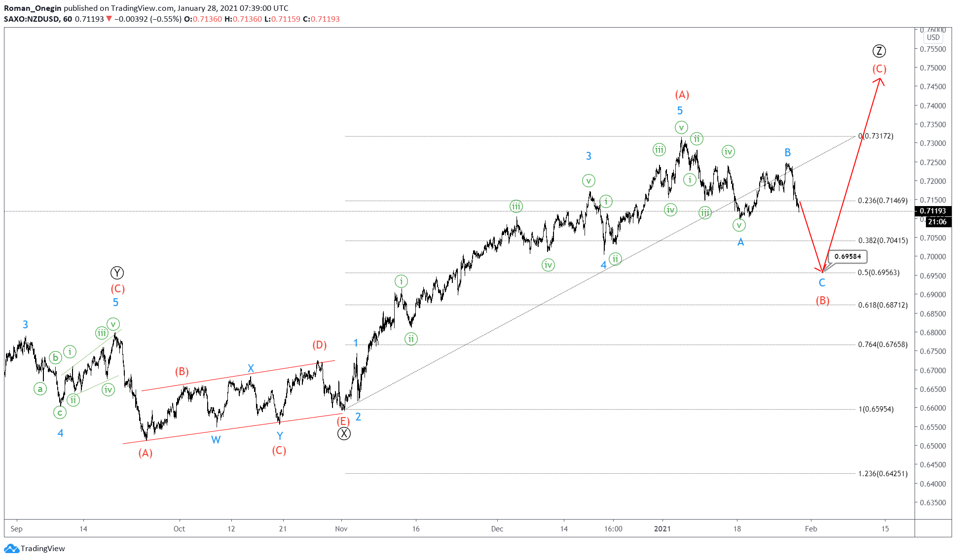Click the 21:06 bar countdown label

937,222
